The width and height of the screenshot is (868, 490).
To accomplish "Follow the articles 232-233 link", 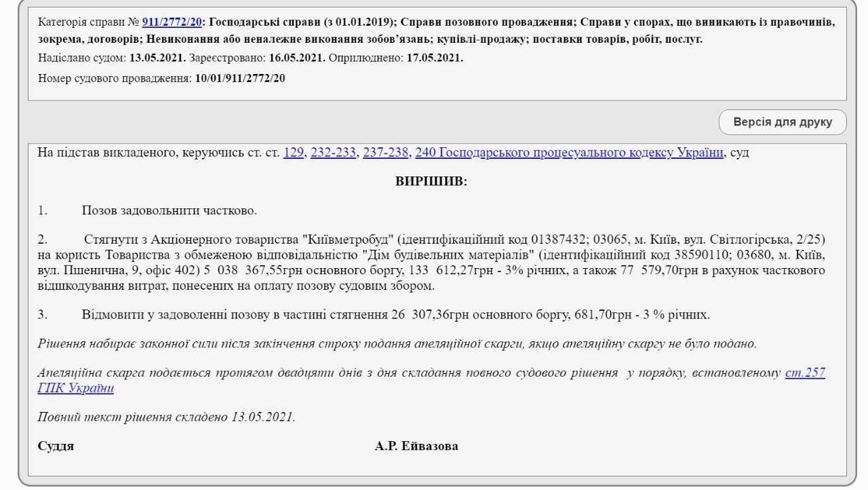I will [x=333, y=153].
